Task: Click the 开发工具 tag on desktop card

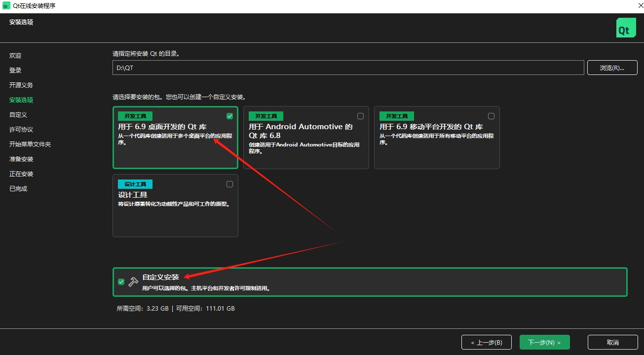Action: 135,116
